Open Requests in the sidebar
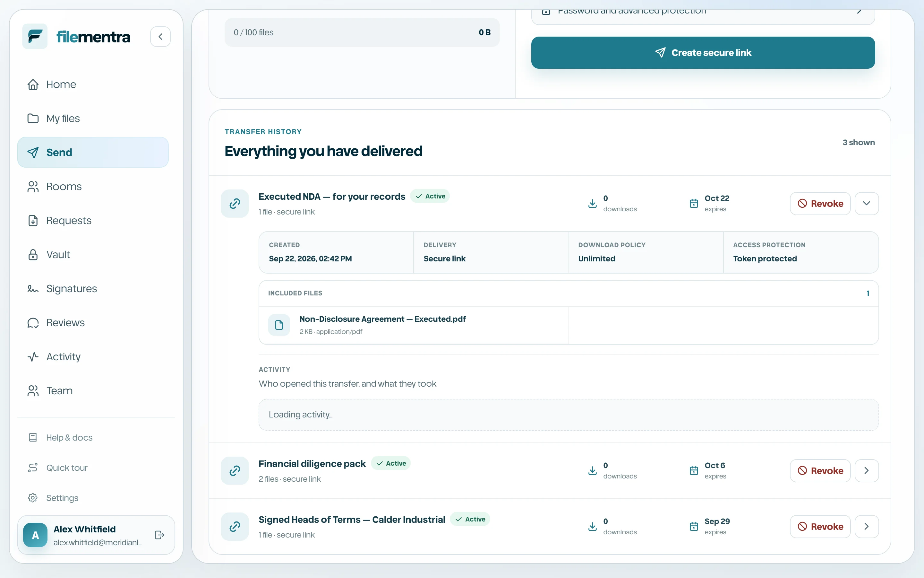 pyautogui.click(x=93, y=221)
